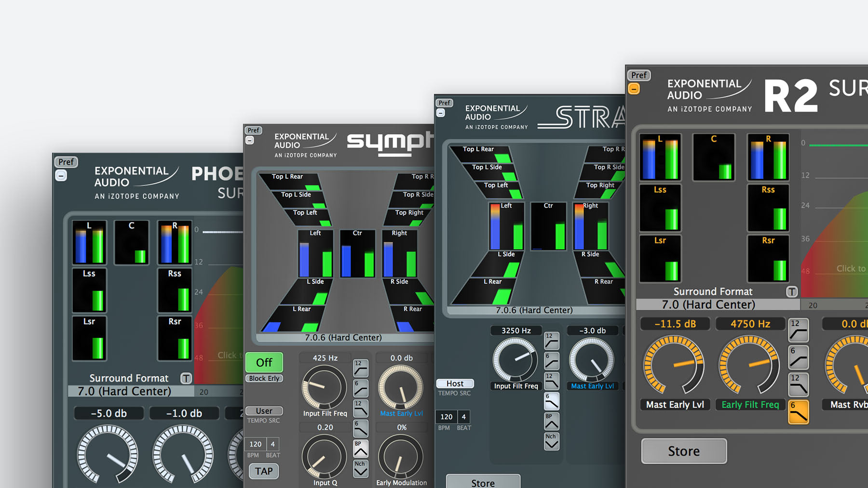The width and height of the screenshot is (868, 488).
Task: Click the T icon in Phoenix Surround Format
Action: [x=186, y=378]
